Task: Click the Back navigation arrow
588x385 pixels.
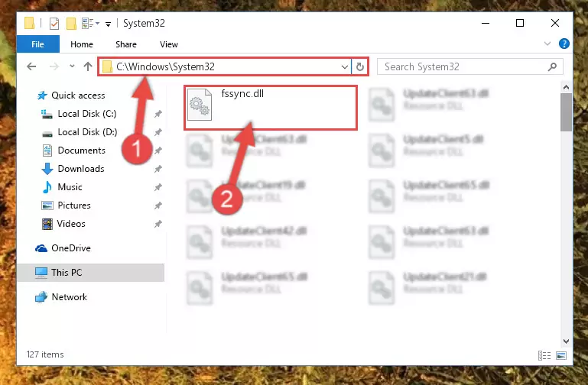Action: pos(31,66)
